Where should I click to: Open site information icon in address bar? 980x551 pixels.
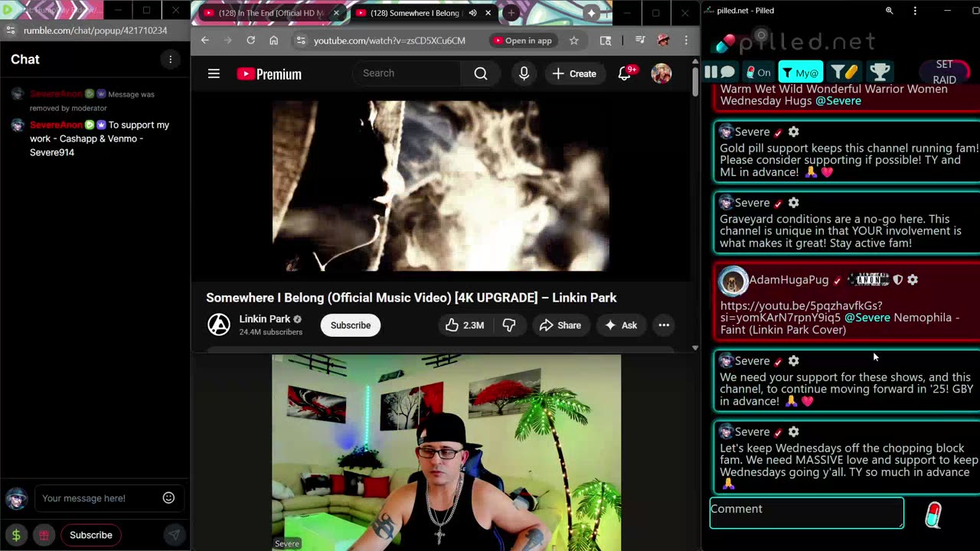coord(300,41)
